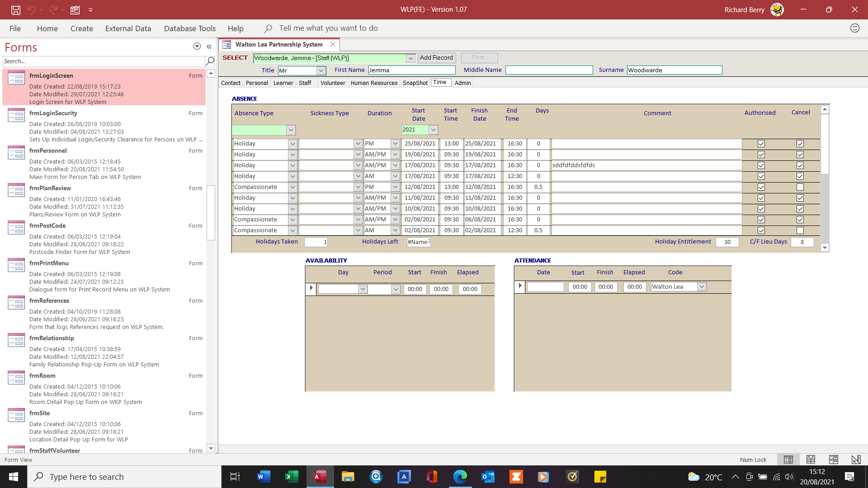
Task: Switch to the SnapShot tab
Action: click(x=415, y=83)
